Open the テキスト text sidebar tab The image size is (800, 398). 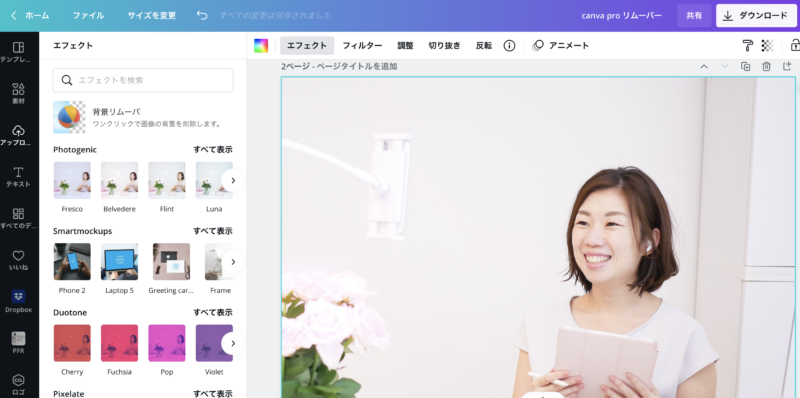click(18, 177)
